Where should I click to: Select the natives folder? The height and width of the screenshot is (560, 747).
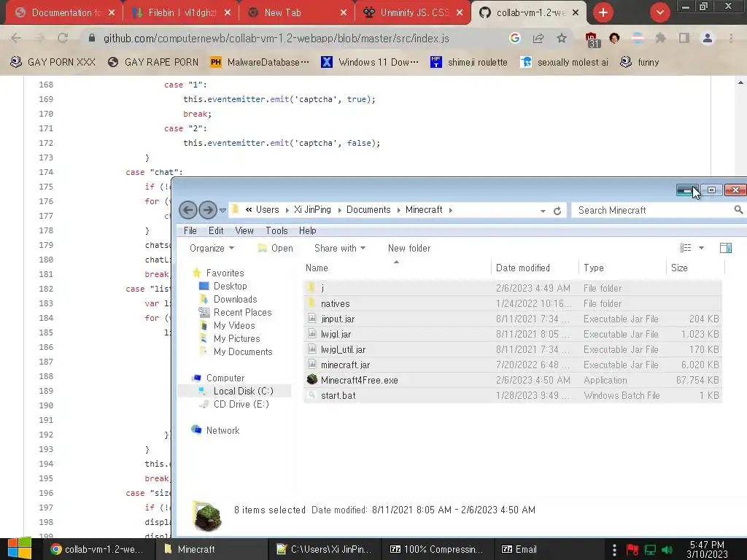513,303
